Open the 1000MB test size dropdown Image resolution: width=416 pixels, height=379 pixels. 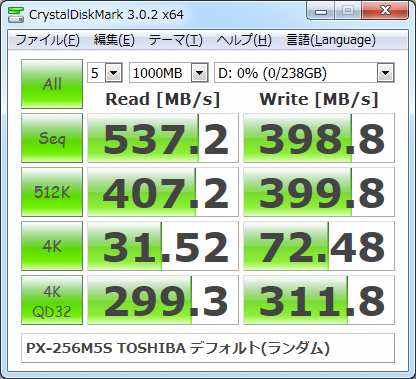pyautogui.click(x=169, y=73)
